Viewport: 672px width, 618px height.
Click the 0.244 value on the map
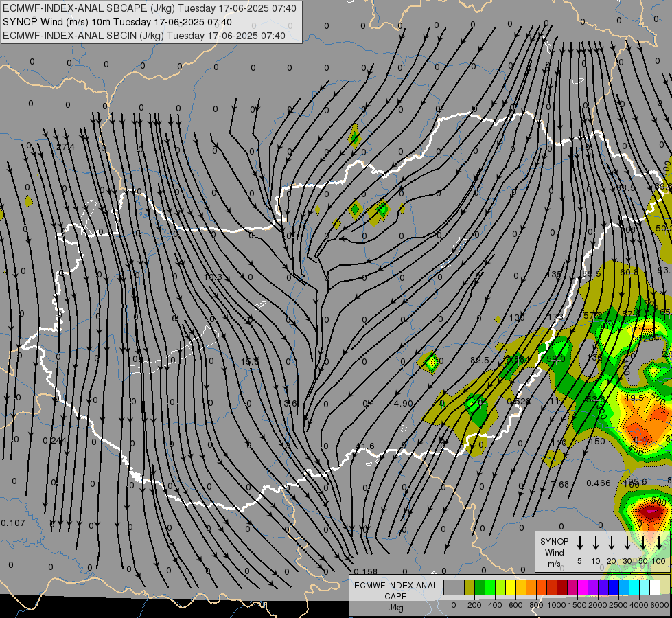pyautogui.click(x=55, y=440)
